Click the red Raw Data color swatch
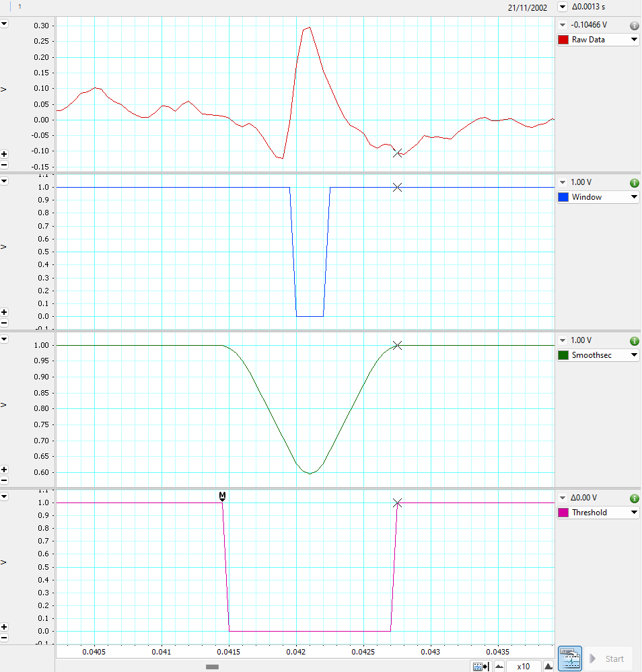Screen dimensions: 642x672 (x=563, y=40)
